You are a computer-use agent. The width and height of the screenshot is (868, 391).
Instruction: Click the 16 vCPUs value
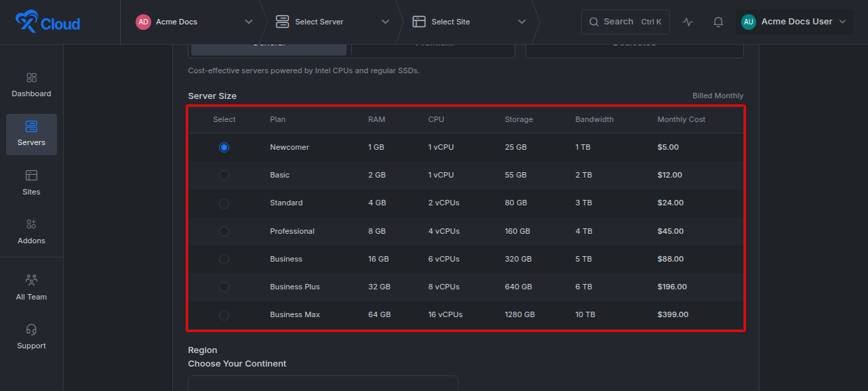tap(446, 314)
